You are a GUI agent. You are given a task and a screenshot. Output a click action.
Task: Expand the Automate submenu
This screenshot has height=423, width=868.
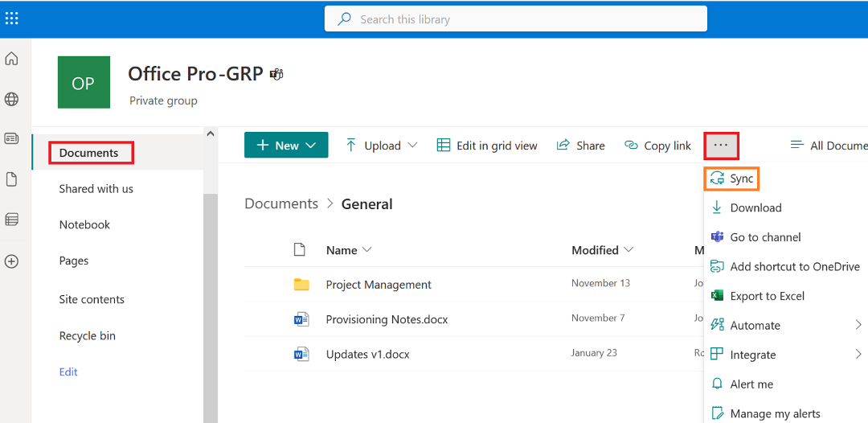coord(785,326)
